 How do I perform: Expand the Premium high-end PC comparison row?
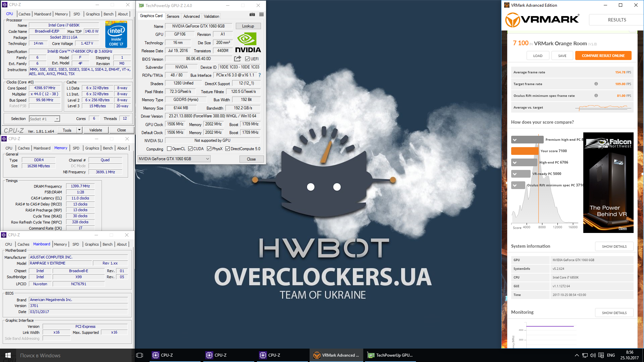(527, 140)
